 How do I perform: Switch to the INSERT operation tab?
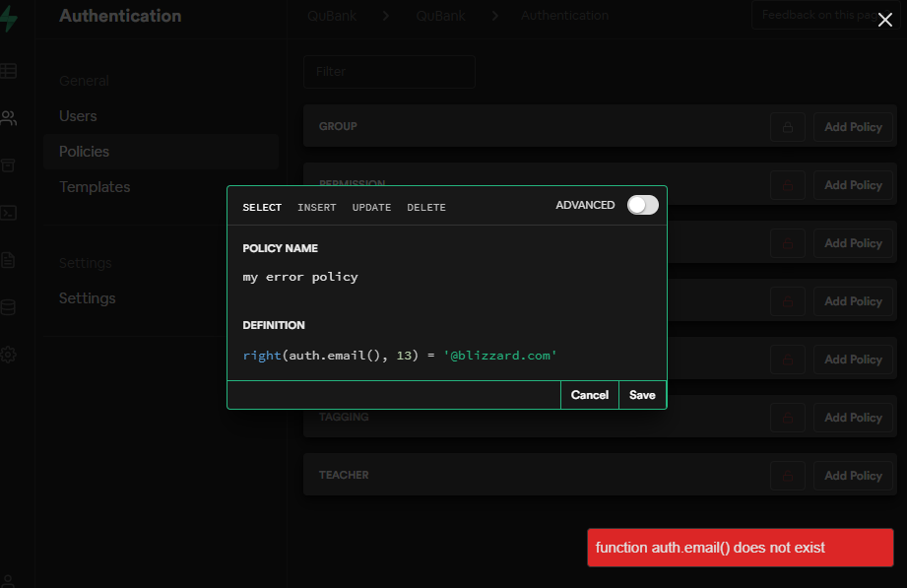pyautogui.click(x=316, y=207)
